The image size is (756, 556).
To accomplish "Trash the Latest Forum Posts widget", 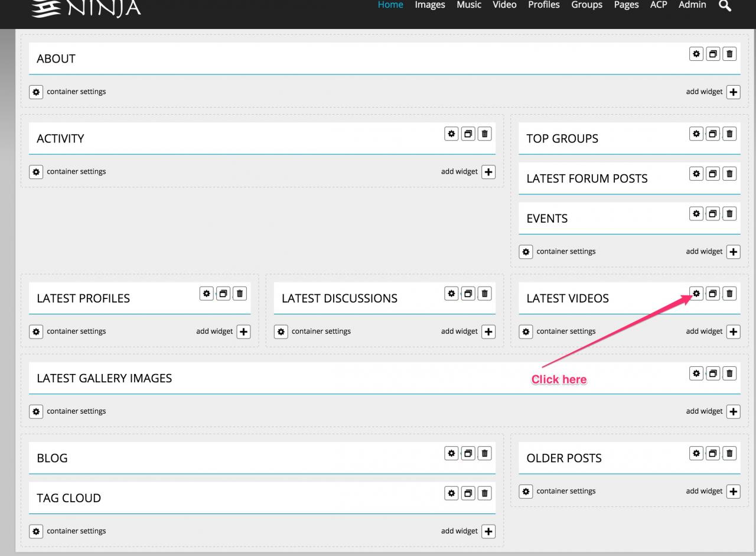I will coord(730,174).
